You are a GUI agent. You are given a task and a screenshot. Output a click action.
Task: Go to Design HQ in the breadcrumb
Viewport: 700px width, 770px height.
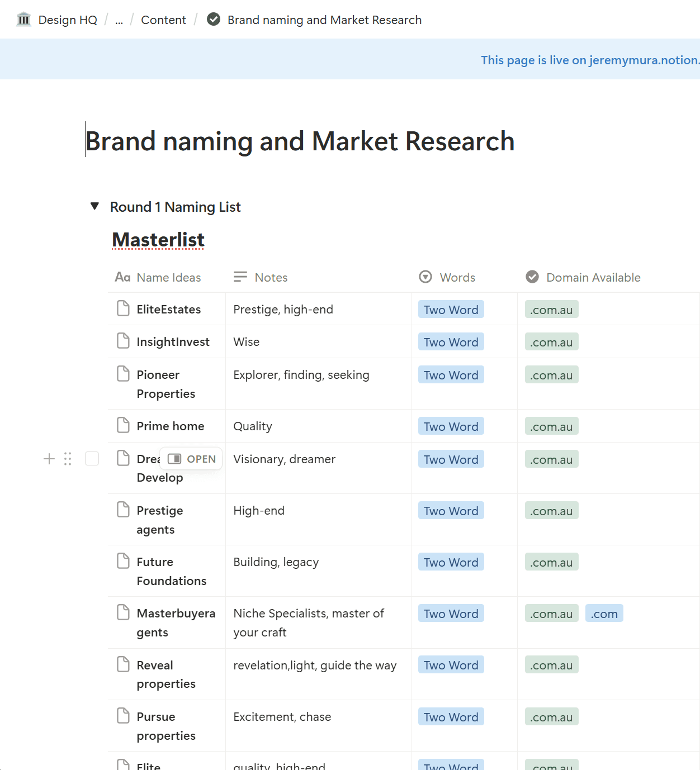(68, 20)
